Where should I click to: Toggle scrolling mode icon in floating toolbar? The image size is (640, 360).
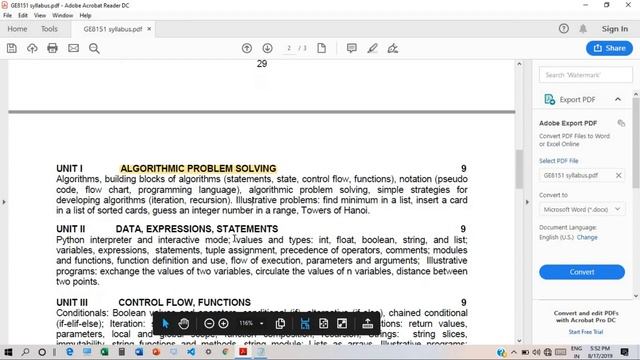coord(305,324)
